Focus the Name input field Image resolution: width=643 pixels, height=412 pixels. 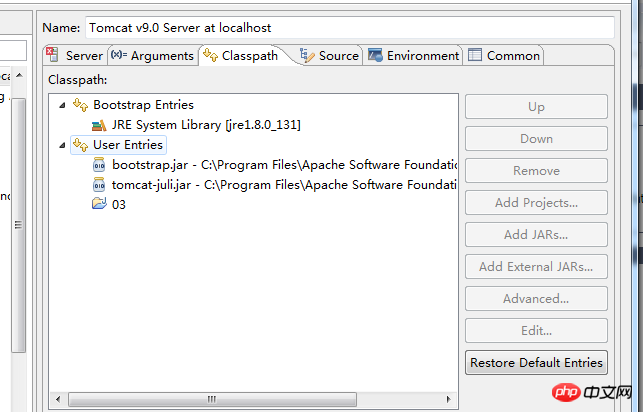350,27
